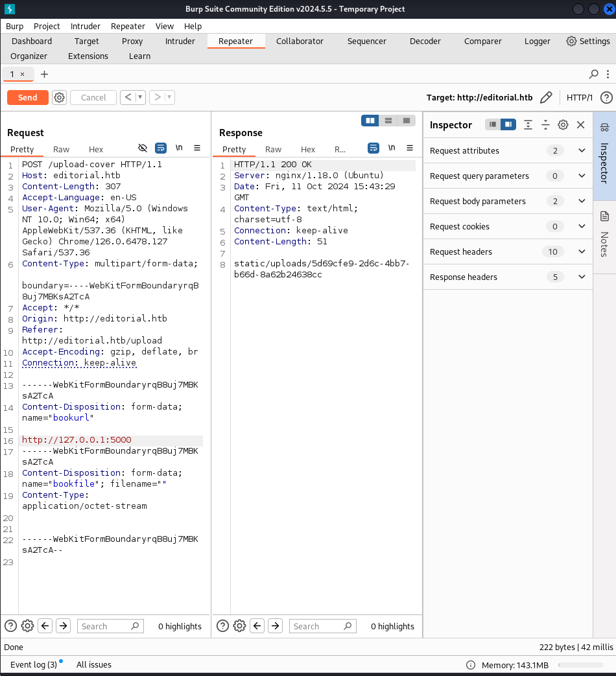Open the Repeater send settings gear
The image size is (616, 676).
pyautogui.click(x=59, y=97)
